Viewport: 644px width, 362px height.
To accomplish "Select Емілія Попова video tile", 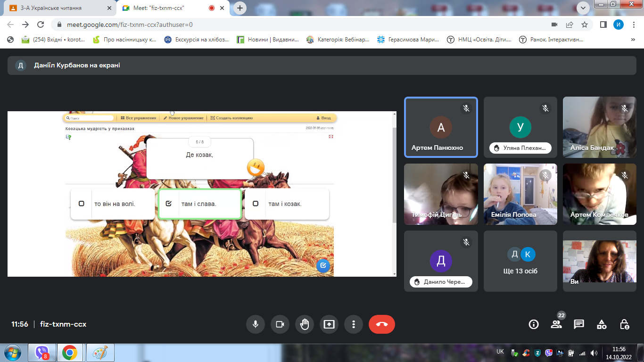I will click(x=520, y=194).
